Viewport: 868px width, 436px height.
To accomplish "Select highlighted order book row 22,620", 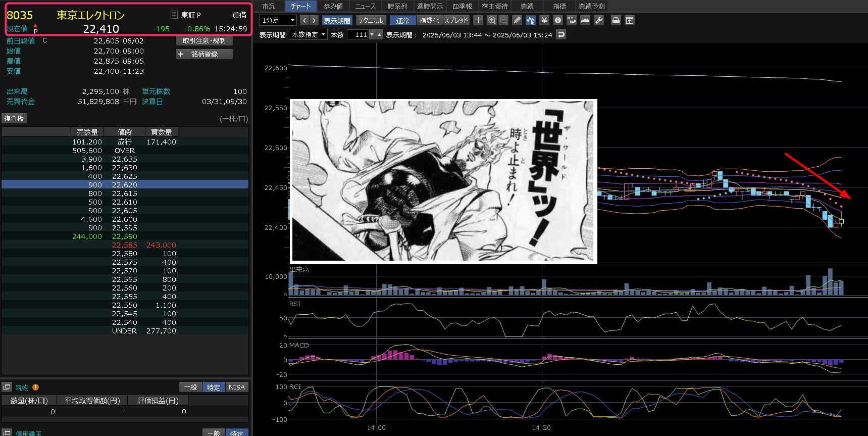I will (125, 185).
